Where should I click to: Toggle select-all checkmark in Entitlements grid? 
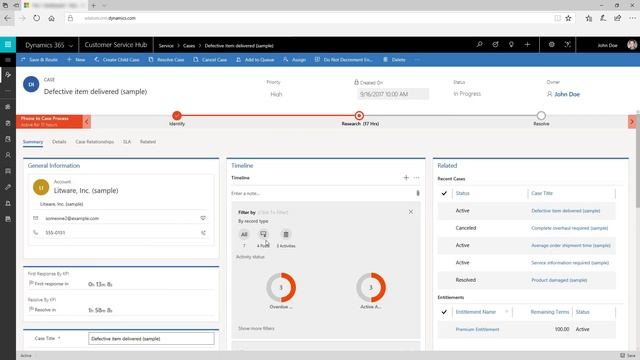[x=444, y=312]
